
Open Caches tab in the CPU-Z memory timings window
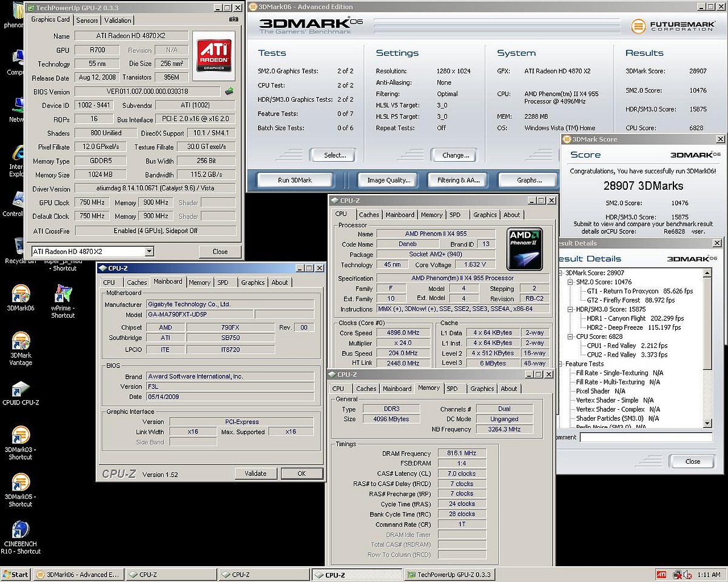(x=366, y=389)
